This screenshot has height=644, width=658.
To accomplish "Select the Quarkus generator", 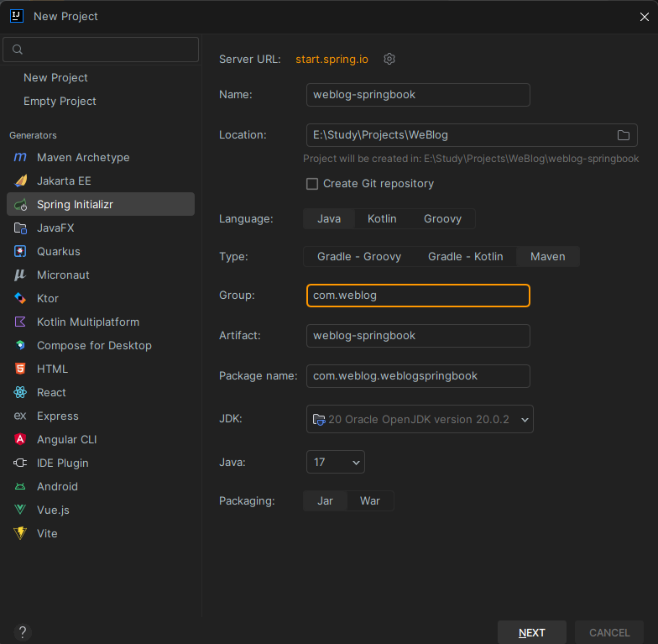I will point(59,251).
